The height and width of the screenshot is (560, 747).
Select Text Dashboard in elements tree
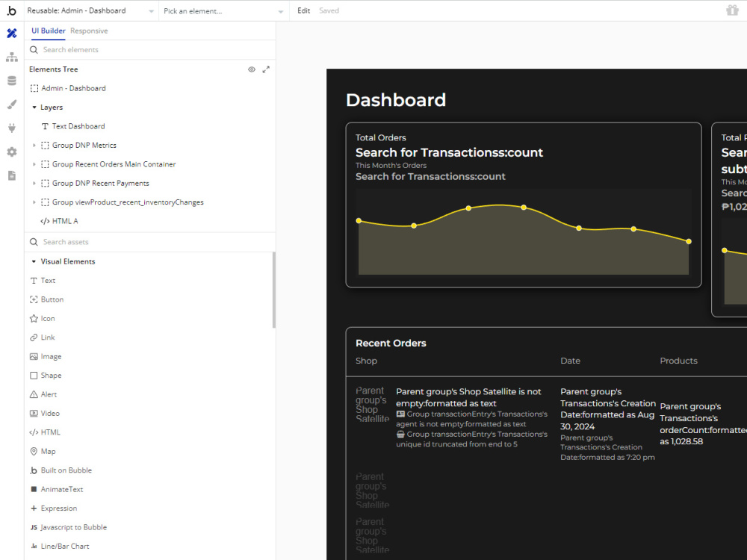click(73, 126)
